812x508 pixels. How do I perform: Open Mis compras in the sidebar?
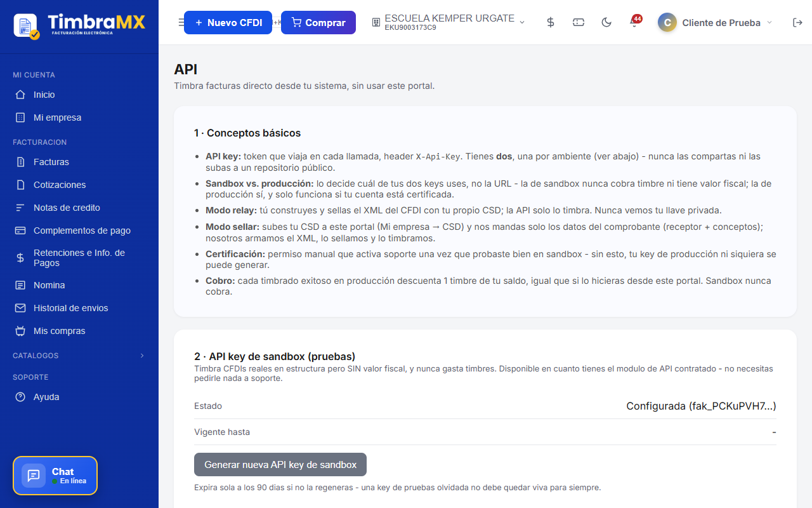[x=79, y=331]
